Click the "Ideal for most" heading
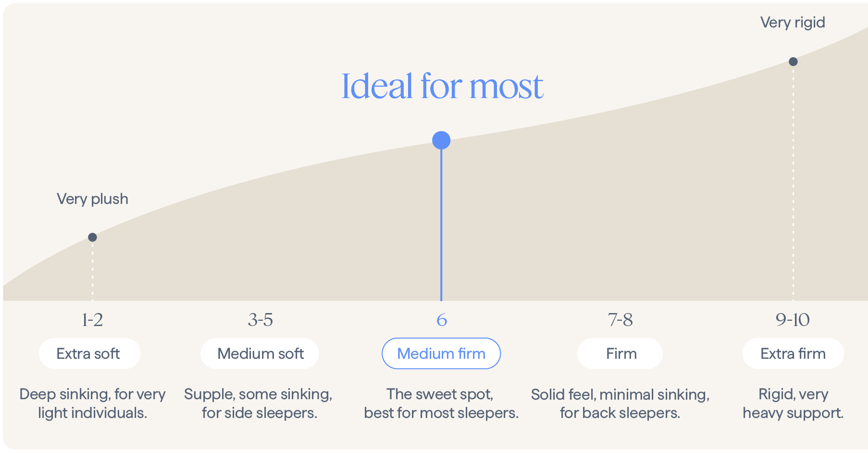The width and height of the screenshot is (868, 453). (x=442, y=87)
